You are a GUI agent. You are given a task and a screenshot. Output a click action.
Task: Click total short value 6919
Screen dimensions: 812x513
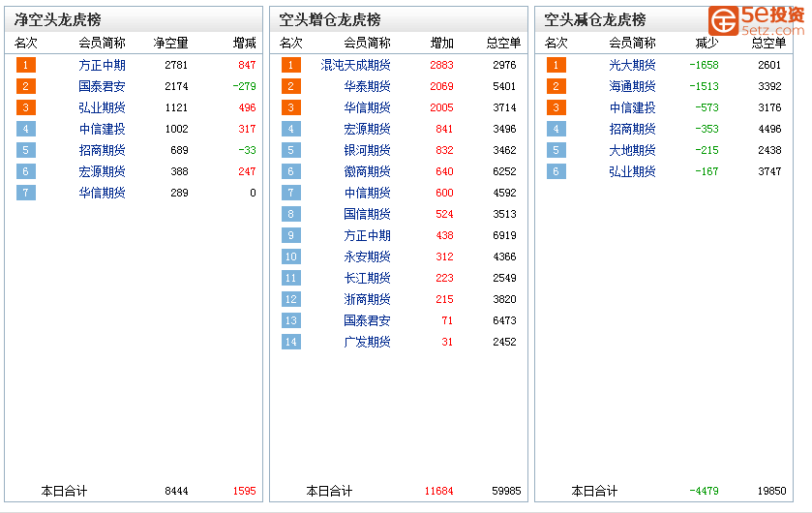click(x=504, y=235)
